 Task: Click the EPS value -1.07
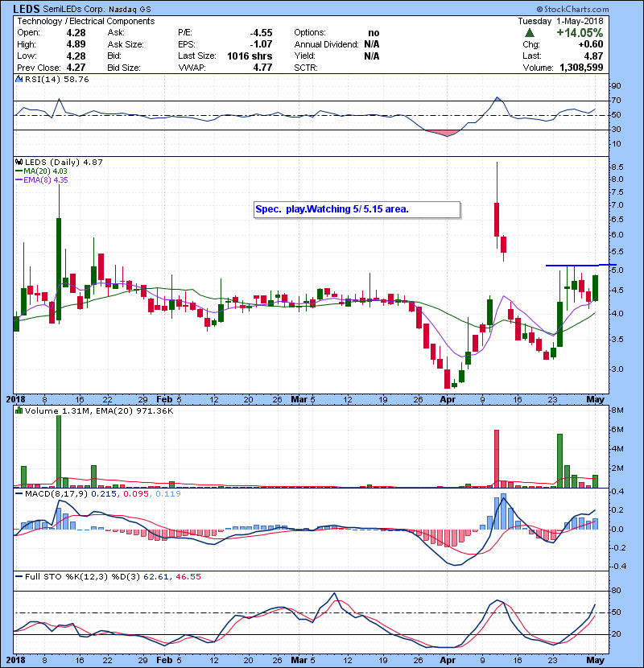click(261, 44)
